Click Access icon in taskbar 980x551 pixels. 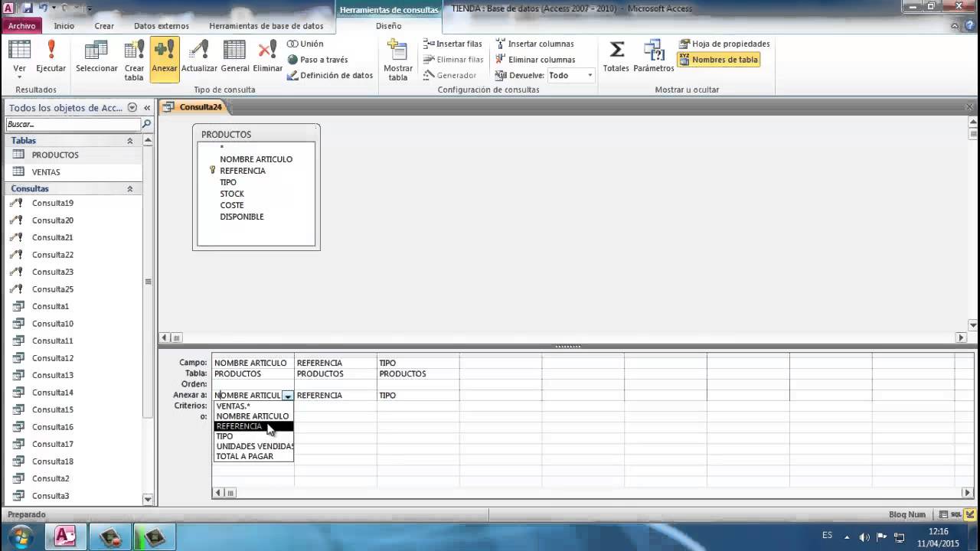(x=65, y=537)
